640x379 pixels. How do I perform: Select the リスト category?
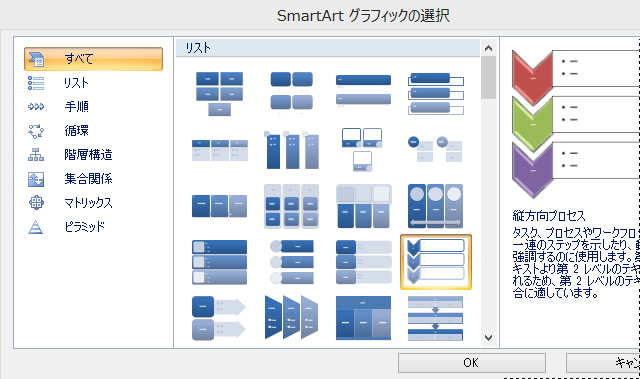(x=76, y=83)
